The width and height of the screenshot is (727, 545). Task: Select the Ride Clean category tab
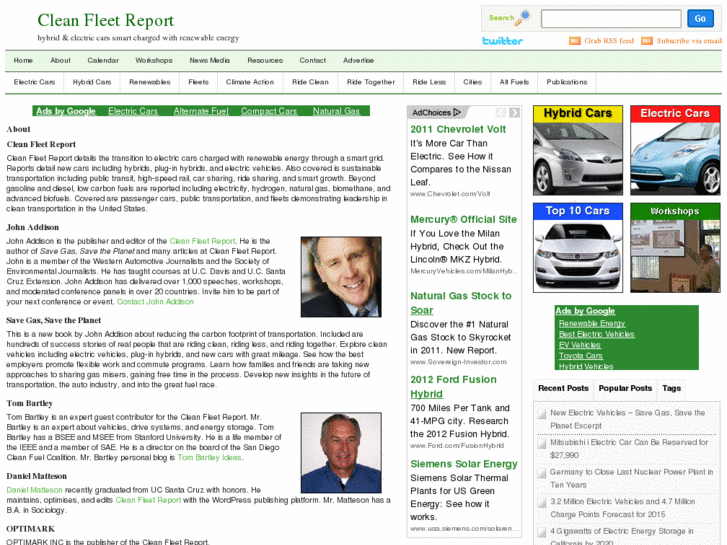pyautogui.click(x=310, y=82)
